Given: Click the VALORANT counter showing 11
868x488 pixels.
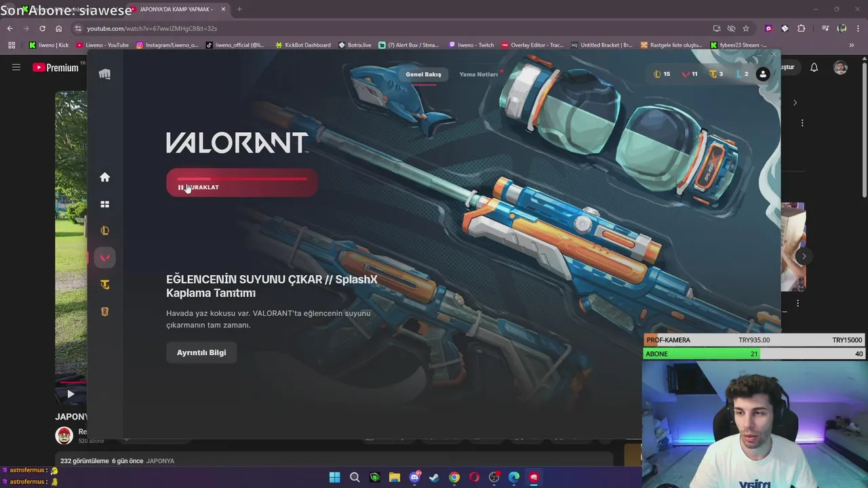Looking at the screenshot, I should point(690,75).
